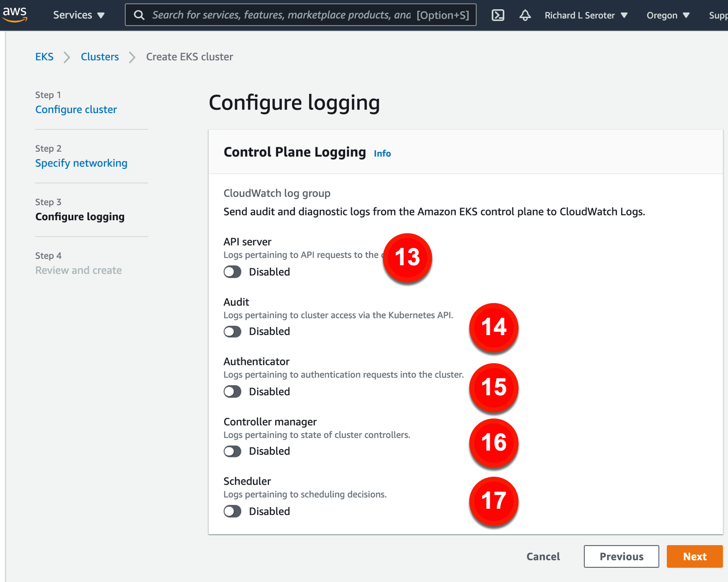Expand the Services dropdown menu
The width and height of the screenshot is (728, 582).
79,15
